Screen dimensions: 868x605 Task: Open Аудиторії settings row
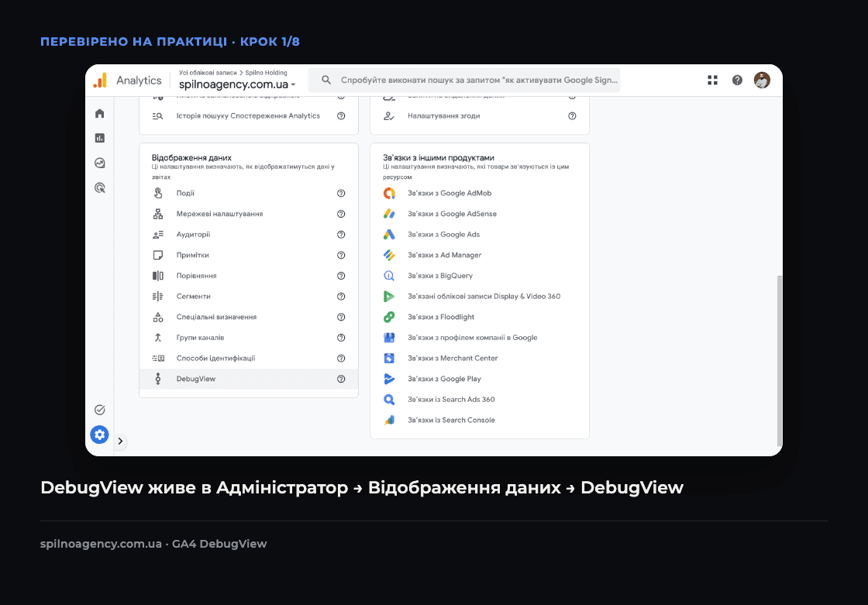249,234
